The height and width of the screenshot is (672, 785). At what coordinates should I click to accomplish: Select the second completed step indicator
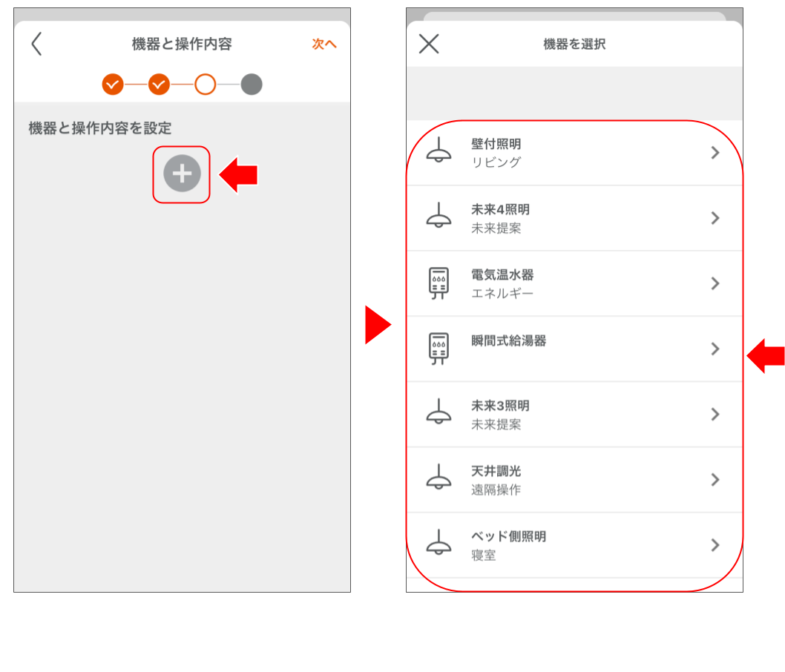pos(159,85)
